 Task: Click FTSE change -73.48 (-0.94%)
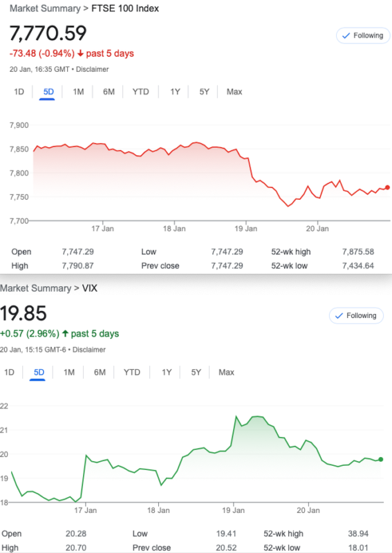tap(42, 54)
